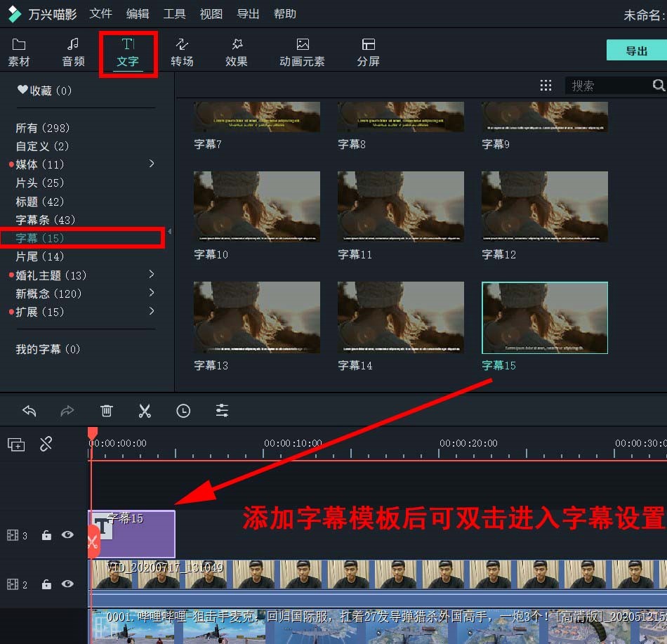Open the adjust sliders edit icon
667x644 pixels.
click(222, 411)
